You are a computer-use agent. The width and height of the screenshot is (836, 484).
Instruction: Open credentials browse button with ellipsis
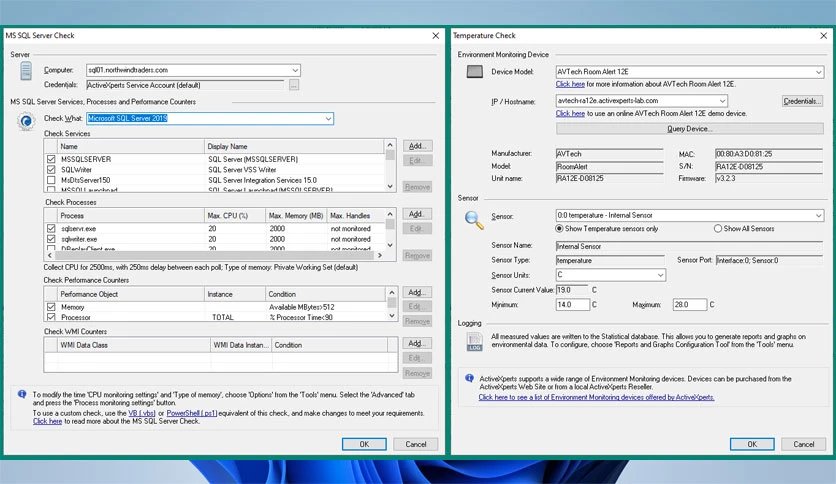pos(294,85)
